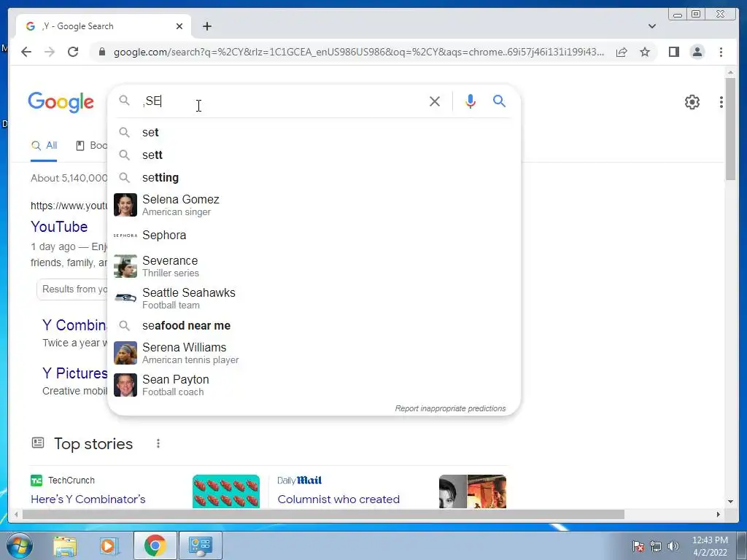The width and height of the screenshot is (747, 560).
Task: Choose the 'set' suggestion
Action: point(314,133)
